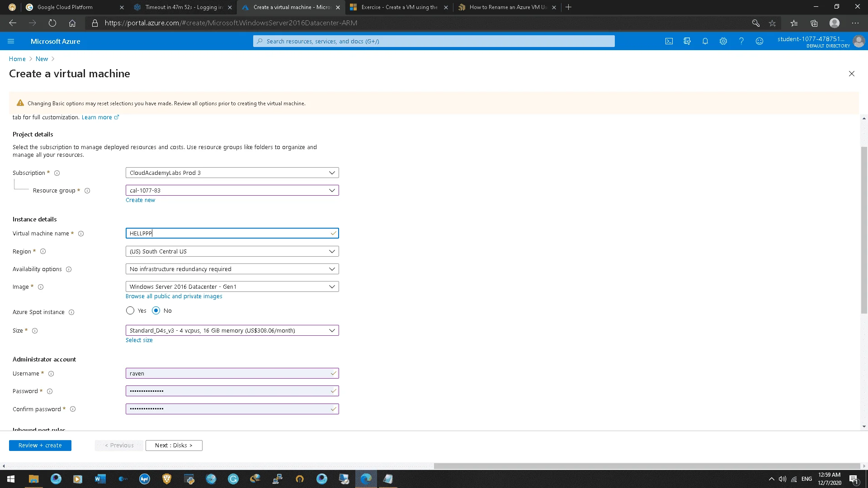Click Browse all public and private images
Viewport: 868px width, 488px height.
point(174,296)
